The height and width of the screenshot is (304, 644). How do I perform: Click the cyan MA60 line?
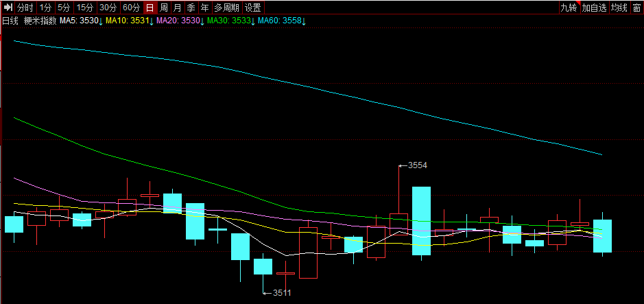click(308, 86)
